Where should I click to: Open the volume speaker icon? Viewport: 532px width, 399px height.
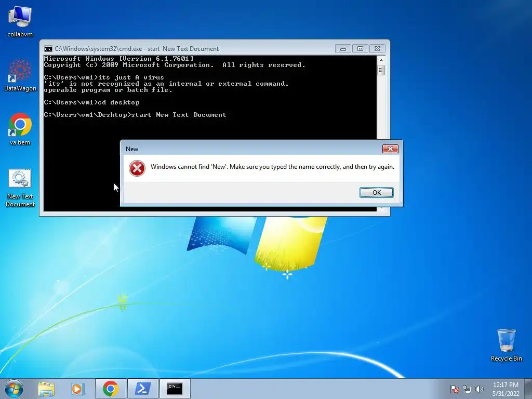(480, 389)
